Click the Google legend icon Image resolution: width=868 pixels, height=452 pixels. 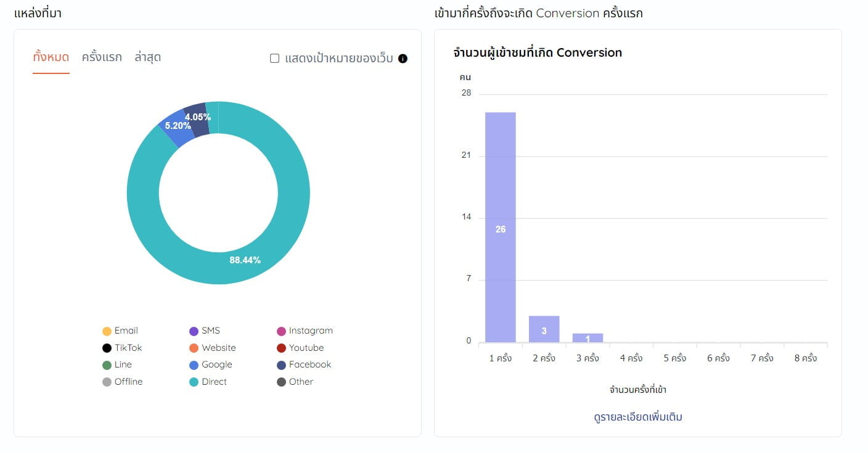(195, 364)
